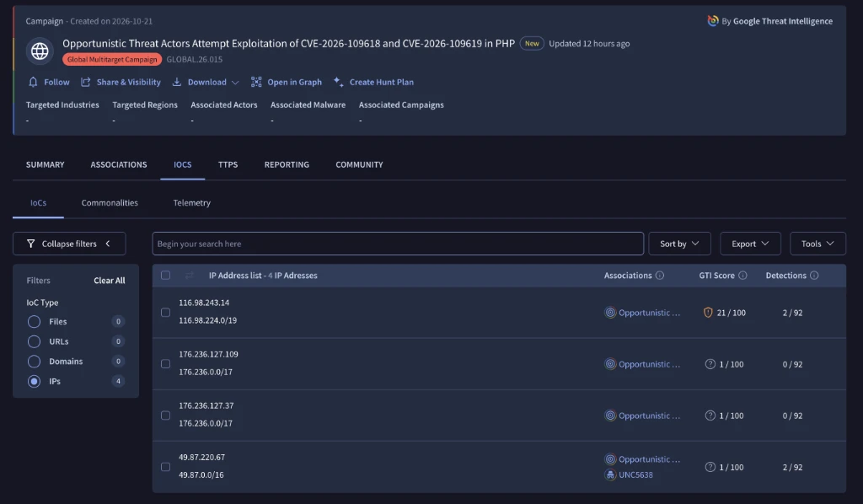Viewport: 863px width, 504px height.
Task: Click the Global Multitarget Campaign tag
Action: point(112,60)
